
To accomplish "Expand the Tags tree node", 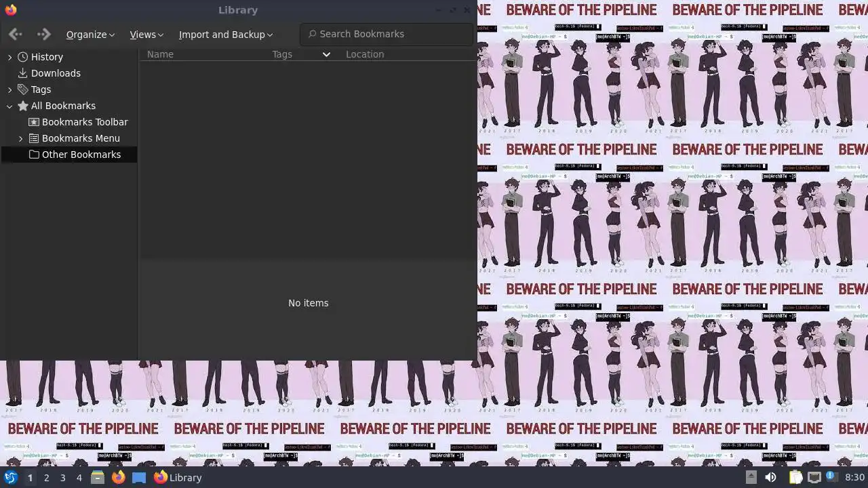I will pos(9,89).
